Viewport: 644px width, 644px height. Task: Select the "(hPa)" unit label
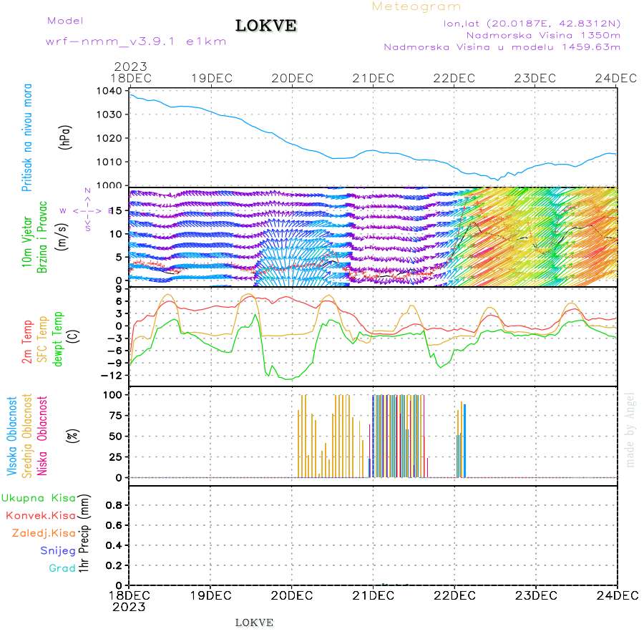pos(65,137)
